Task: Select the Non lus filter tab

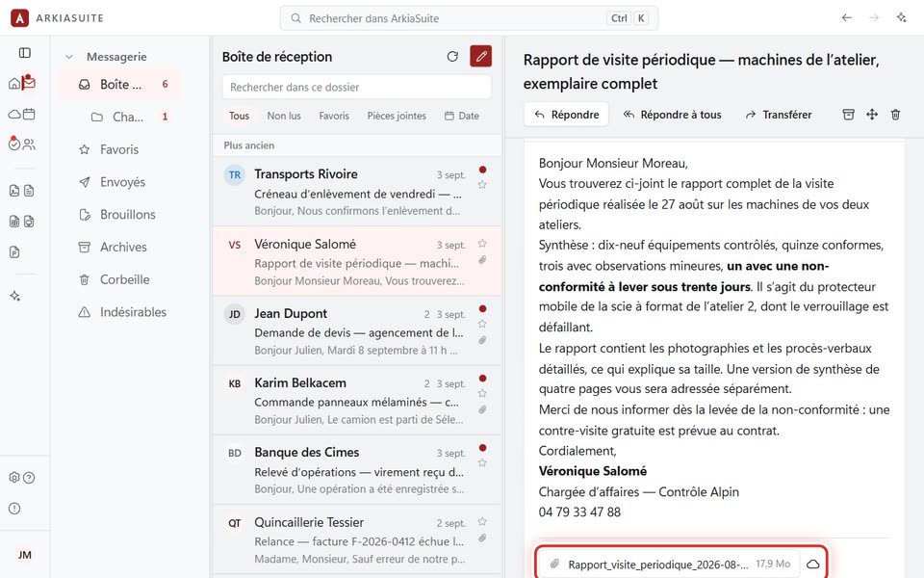Action: point(284,117)
